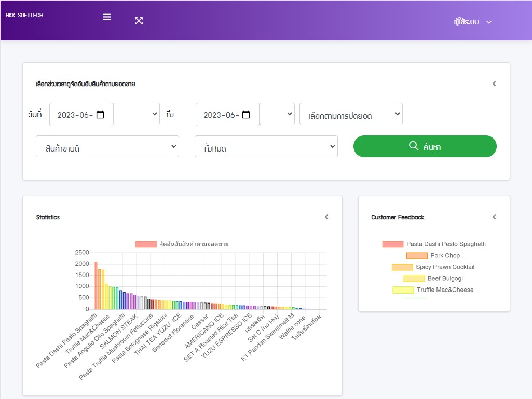Open the hamburger sidebar menu

click(107, 17)
